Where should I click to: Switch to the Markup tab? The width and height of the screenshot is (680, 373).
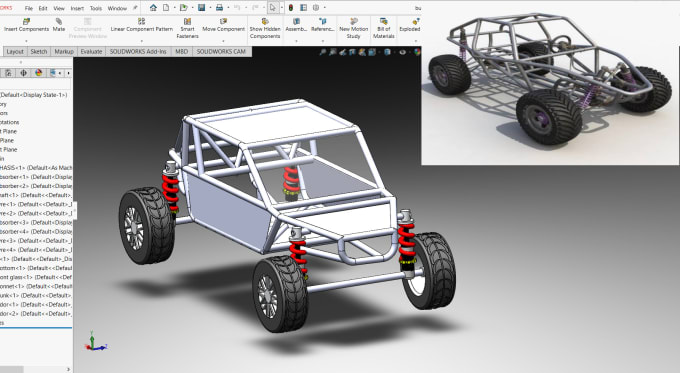pyautogui.click(x=64, y=51)
